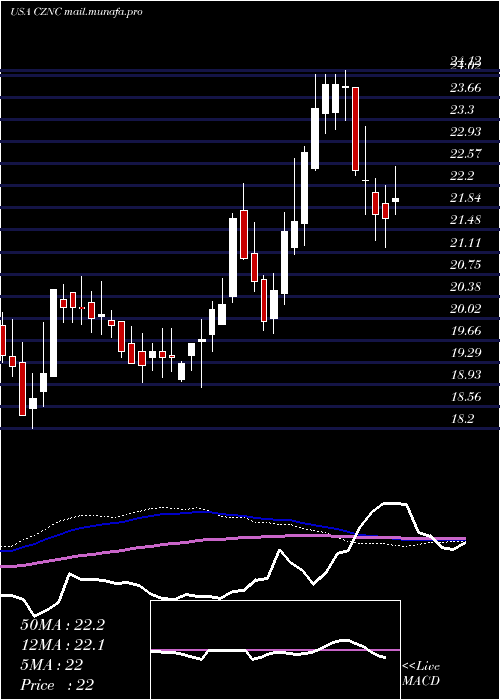The height and width of the screenshot is (700, 500).
Task: Click the <<Live MACD label
Action: click(x=421, y=674)
